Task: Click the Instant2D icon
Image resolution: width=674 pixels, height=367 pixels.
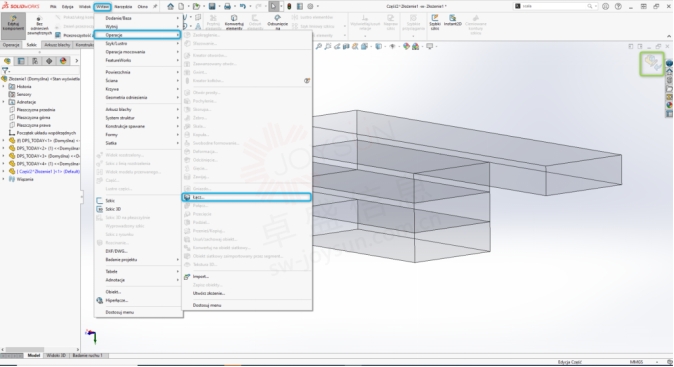Action: (453, 21)
